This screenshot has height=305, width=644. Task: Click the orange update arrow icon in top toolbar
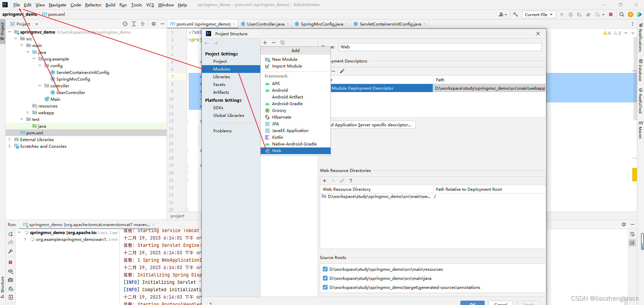point(631,14)
